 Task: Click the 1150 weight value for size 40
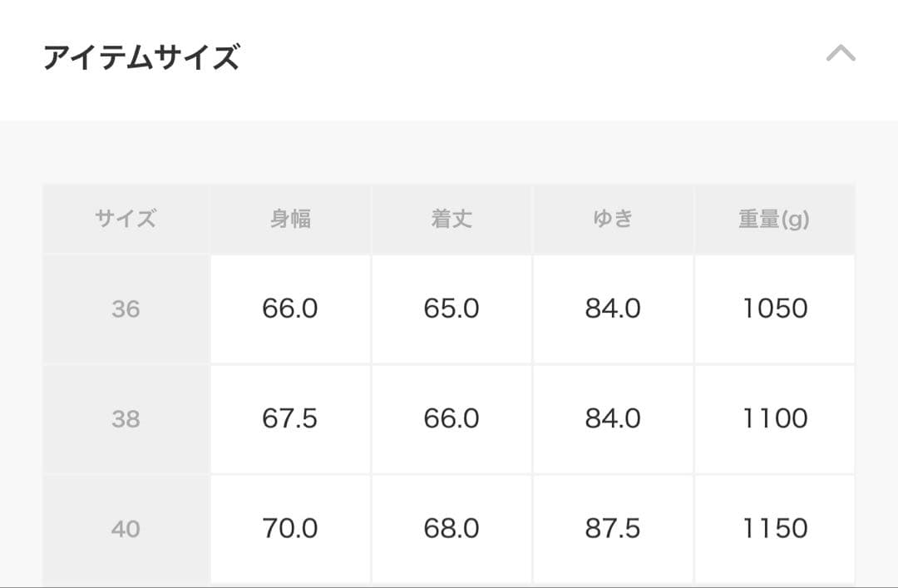click(774, 527)
